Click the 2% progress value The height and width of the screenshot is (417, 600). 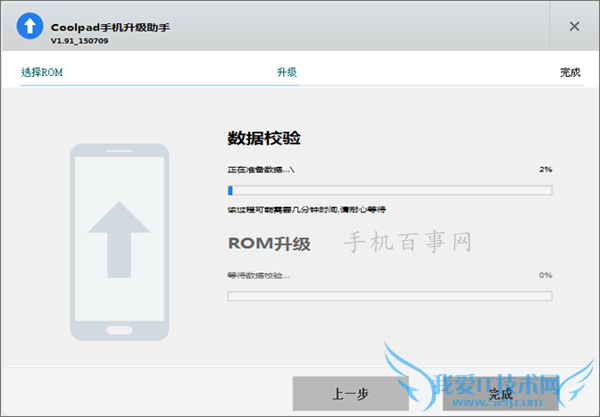(546, 169)
